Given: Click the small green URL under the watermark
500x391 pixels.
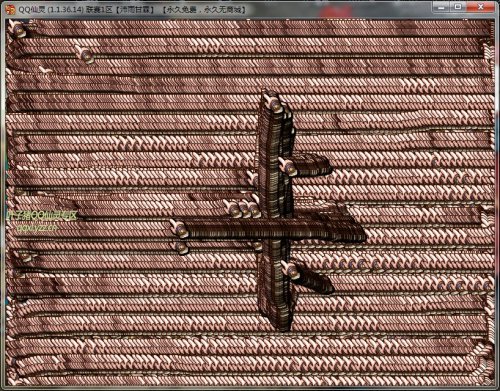Looking at the screenshot, I should coord(37,228).
